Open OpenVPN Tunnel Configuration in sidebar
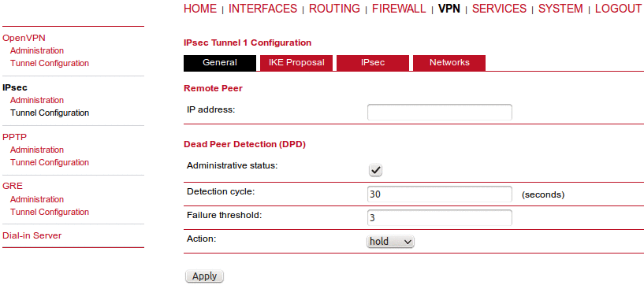Viewport: 644px width, 285px height. (50, 63)
